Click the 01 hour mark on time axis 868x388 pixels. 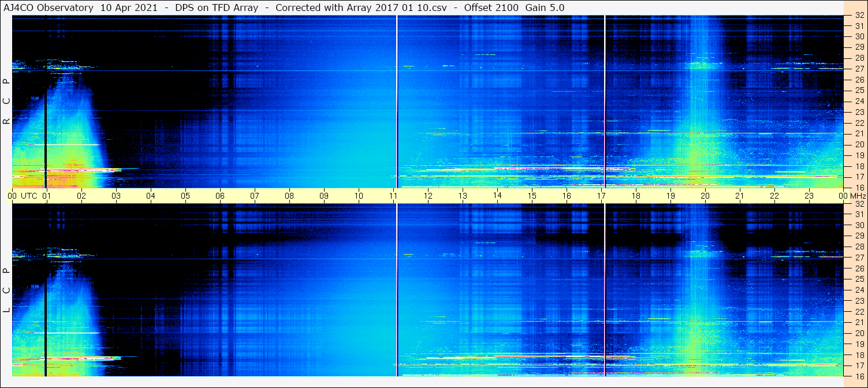click(x=47, y=196)
